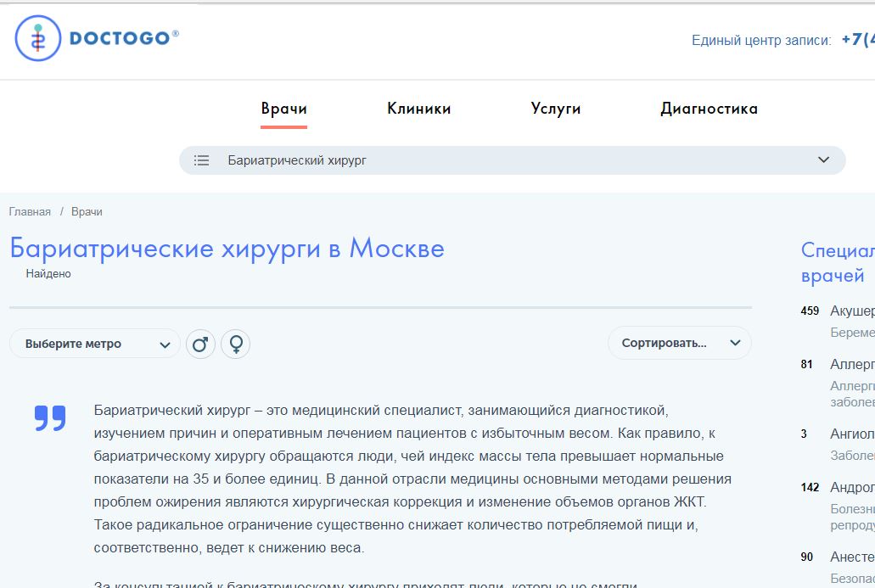The height and width of the screenshot is (588, 875).
Task: Filter doctors by female gender icon
Action: pos(235,344)
